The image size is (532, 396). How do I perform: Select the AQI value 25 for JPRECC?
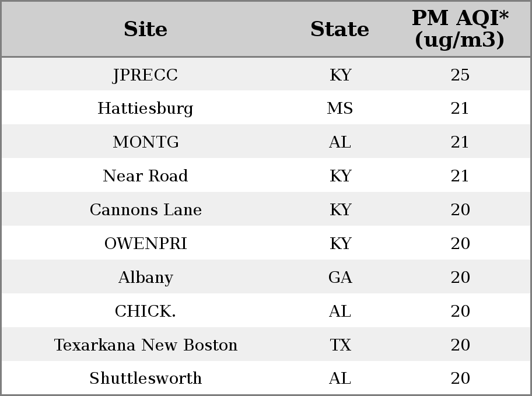pyautogui.click(x=460, y=75)
